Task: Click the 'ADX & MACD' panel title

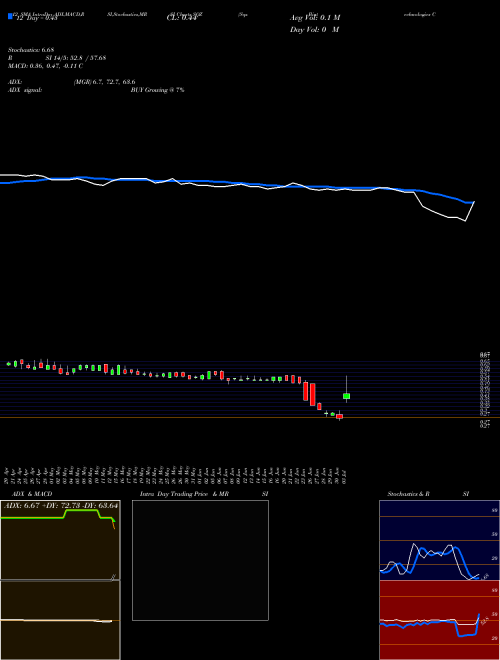Action: pyautogui.click(x=32, y=494)
